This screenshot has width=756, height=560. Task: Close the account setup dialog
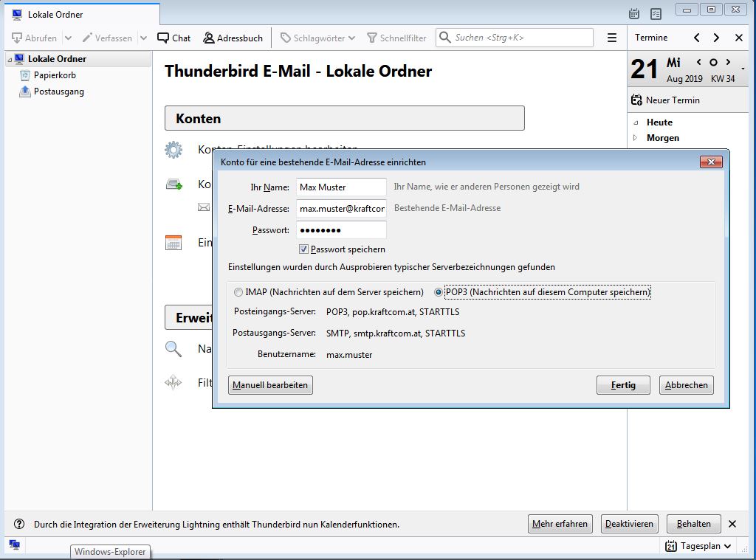pos(711,162)
